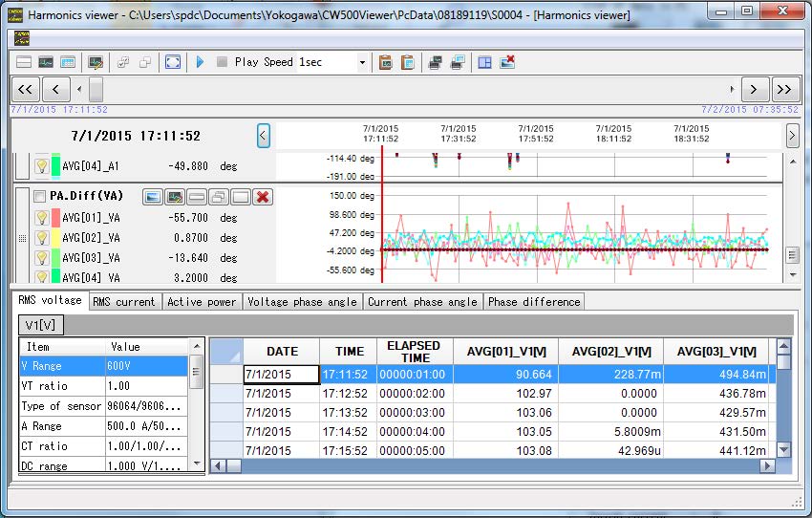Click the check-all windows toolbar icon
The height and width of the screenshot is (518, 812).
123,63
